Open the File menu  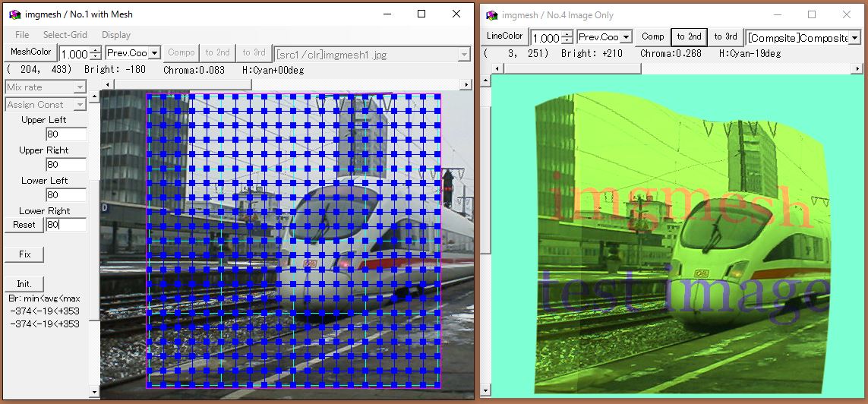22,35
